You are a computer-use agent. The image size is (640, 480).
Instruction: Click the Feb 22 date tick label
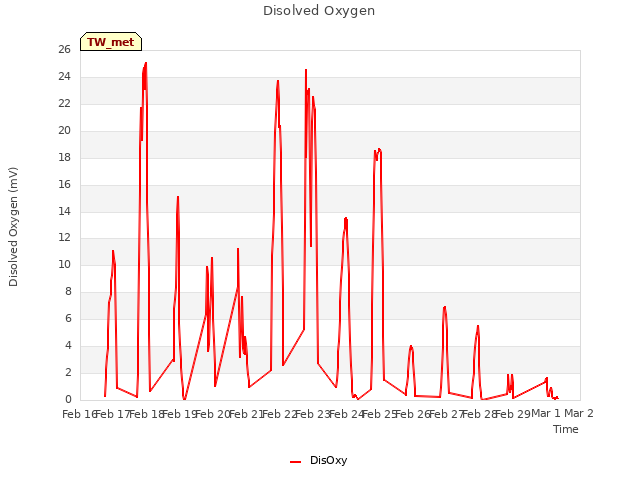(279, 414)
